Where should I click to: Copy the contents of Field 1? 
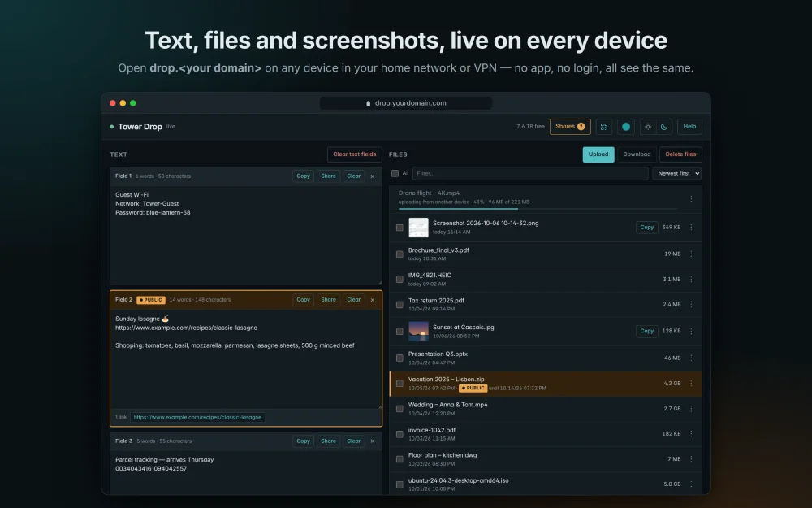[x=304, y=176]
